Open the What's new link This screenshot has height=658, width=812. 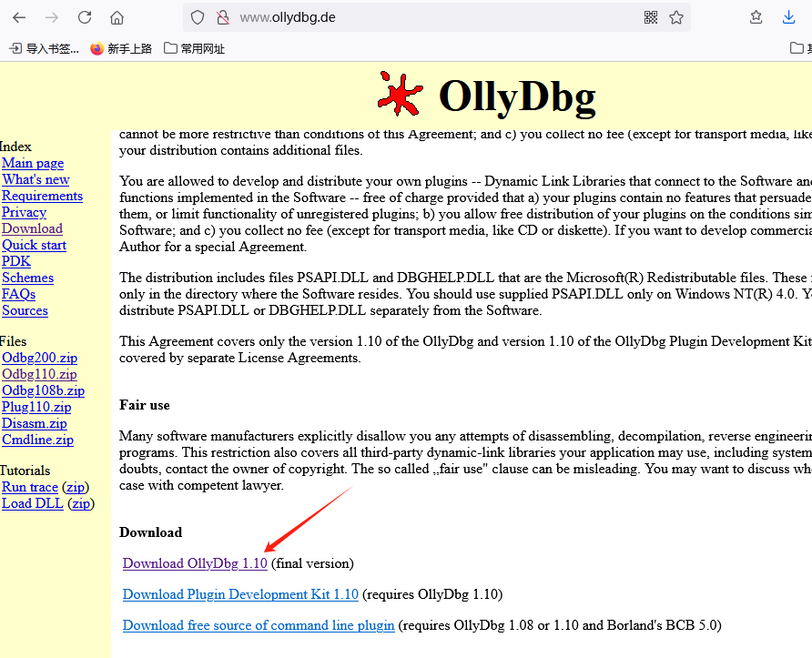36,179
